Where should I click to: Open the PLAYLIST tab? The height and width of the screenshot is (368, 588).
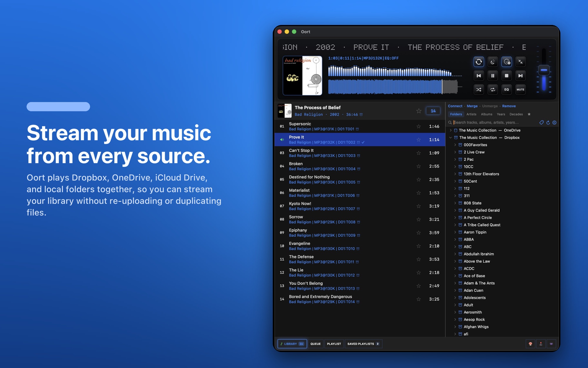pos(334,344)
